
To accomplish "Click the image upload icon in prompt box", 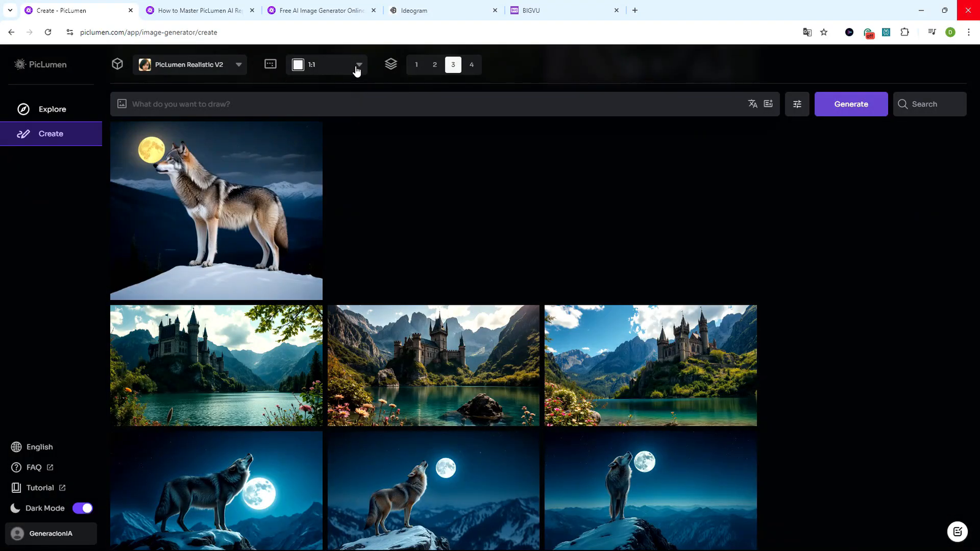I will 122,104.
